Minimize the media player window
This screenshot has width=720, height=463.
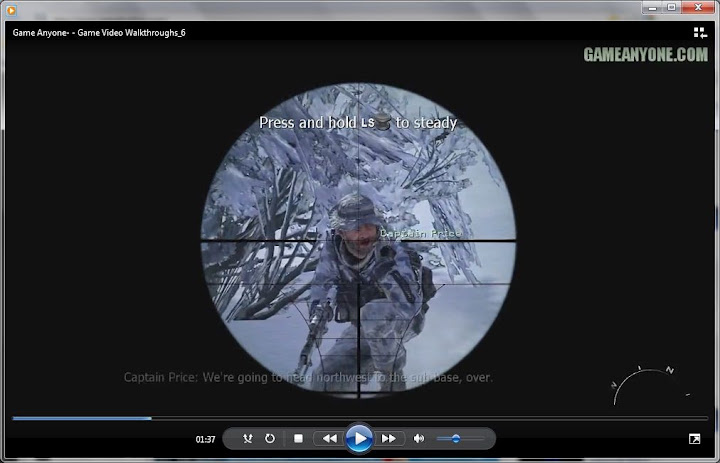tap(652, 7)
